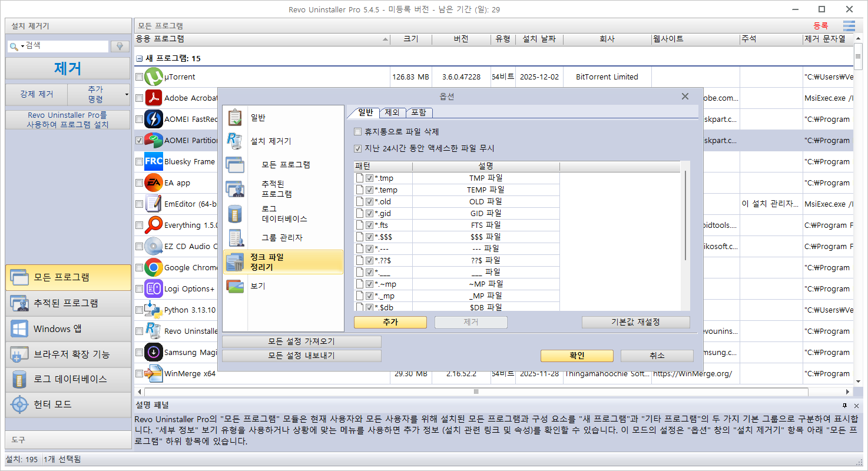Click the Google Chrome icon

click(x=154, y=268)
